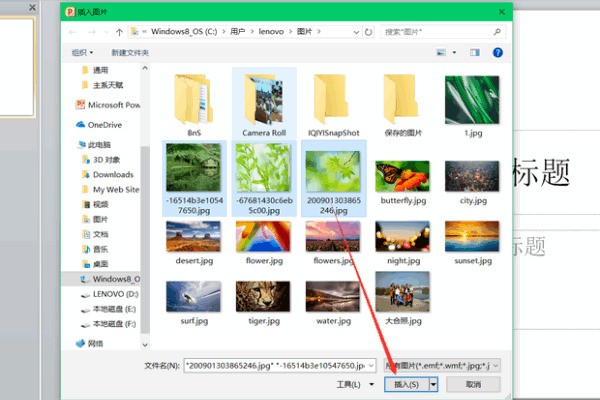Select Downloads in the navigation tree
The height and width of the screenshot is (400, 600).
coord(112,174)
